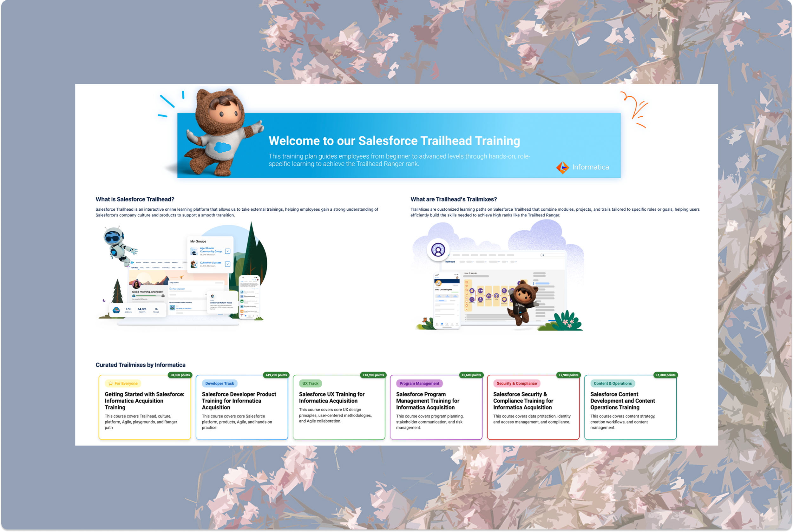This screenshot has width=793, height=532.
Task: Click the 'What are Trailhead's Trailmixes?' heading
Action: pyautogui.click(x=454, y=199)
